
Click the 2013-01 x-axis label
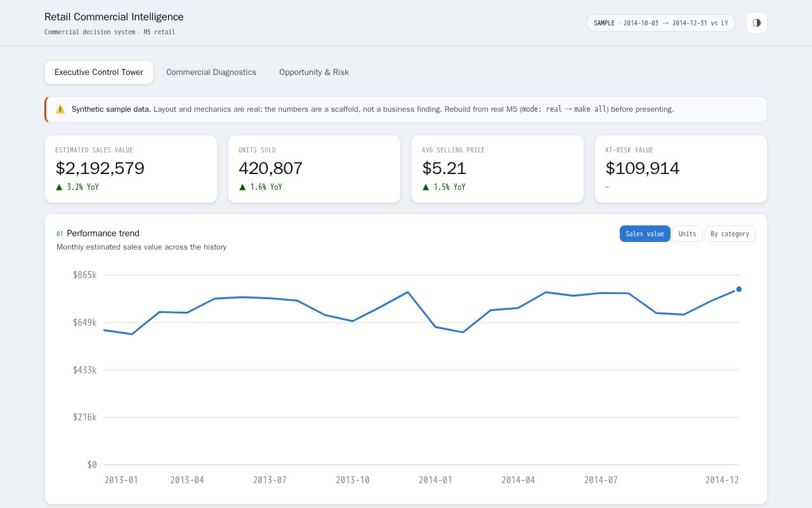pos(121,480)
